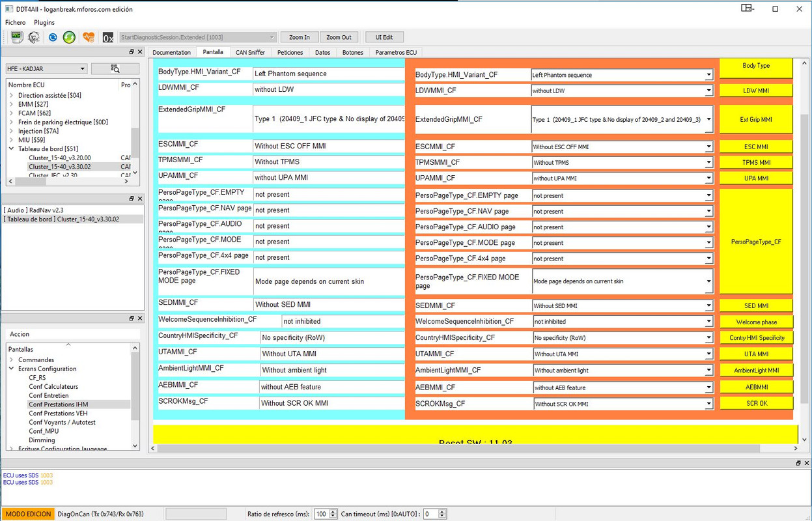Screen dimensions: 812x521
Task: Open the Parametros ECU tab
Action: pos(396,52)
